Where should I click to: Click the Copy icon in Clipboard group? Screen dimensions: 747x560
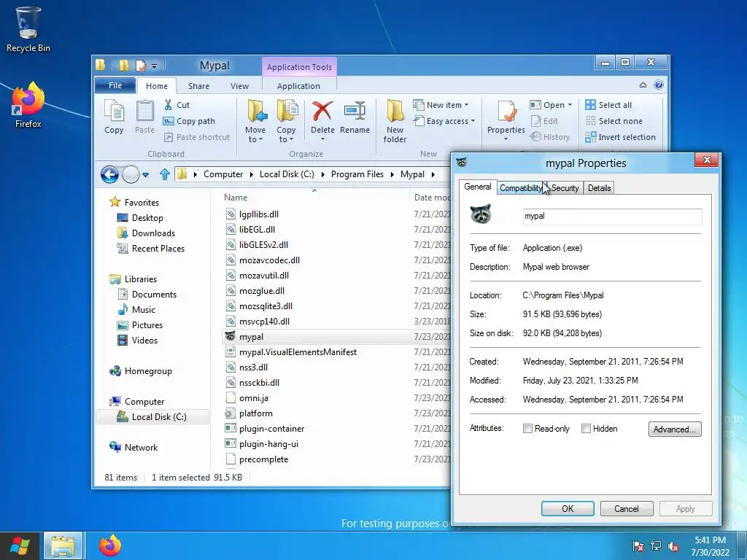click(x=114, y=117)
